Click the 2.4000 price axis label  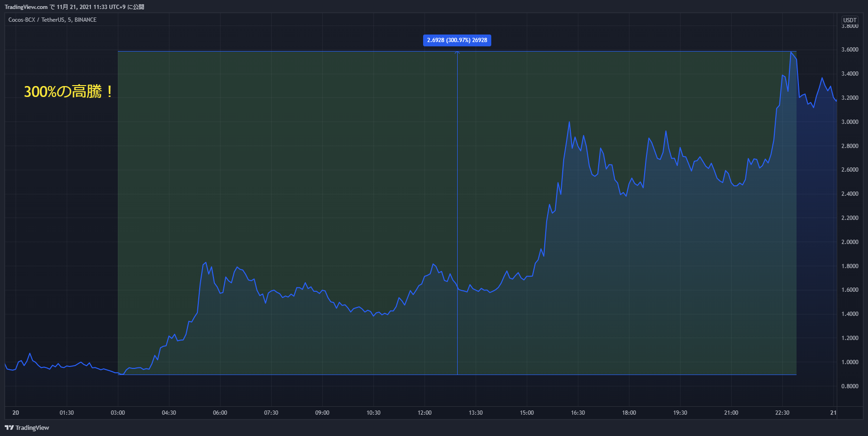(850, 194)
